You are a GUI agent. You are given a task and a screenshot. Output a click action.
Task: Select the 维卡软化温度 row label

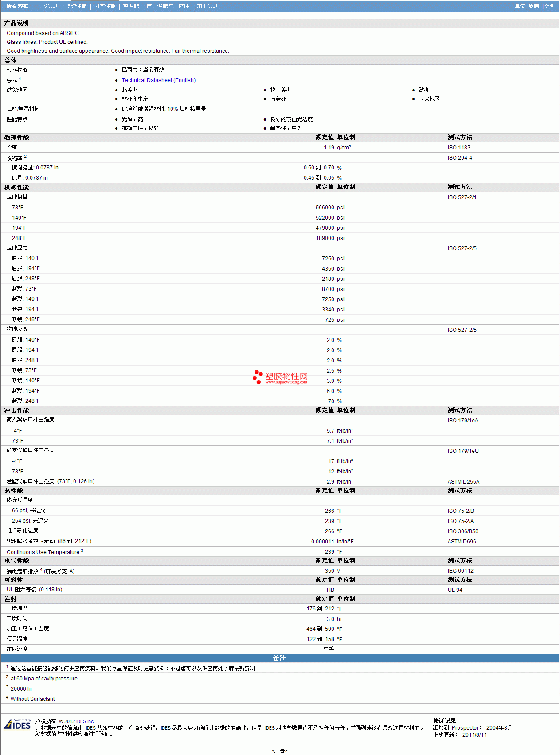(22, 531)
